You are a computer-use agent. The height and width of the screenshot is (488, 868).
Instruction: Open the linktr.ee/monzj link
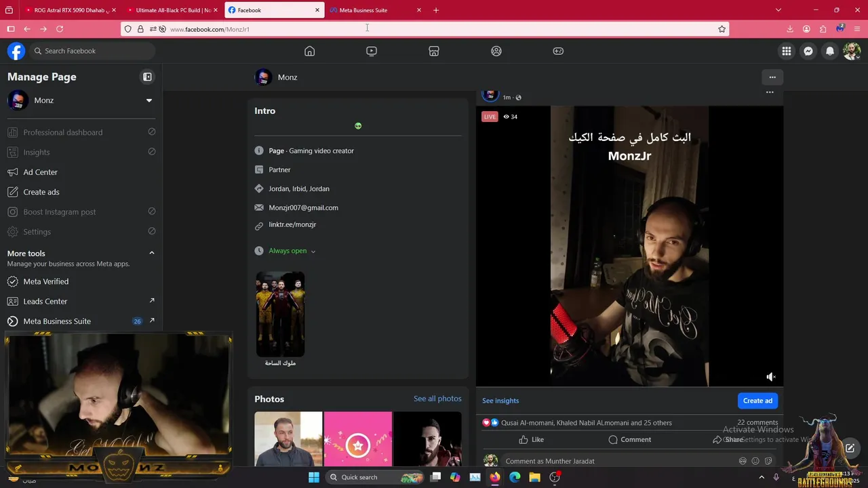(x=292, y=224)
